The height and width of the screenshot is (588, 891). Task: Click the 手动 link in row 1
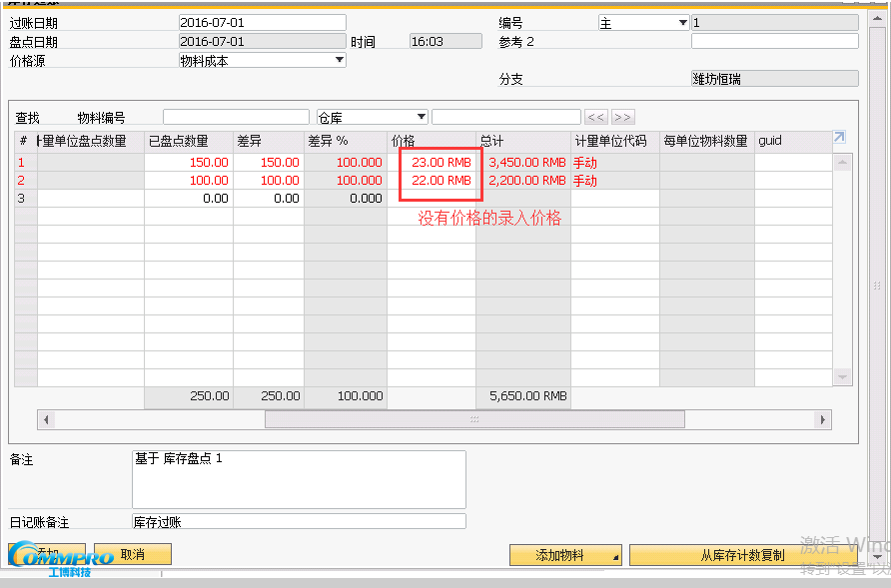click(x=584, y=161)
